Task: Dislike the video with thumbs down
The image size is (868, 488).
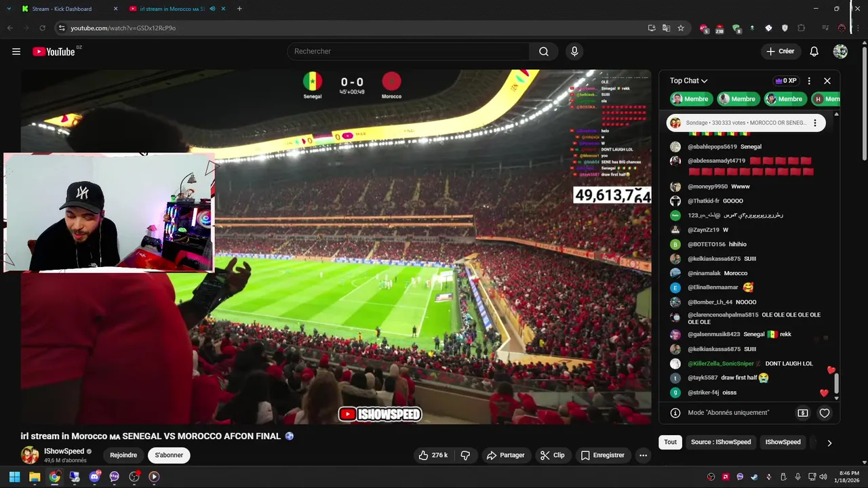Action: click(x=465, y=455)
